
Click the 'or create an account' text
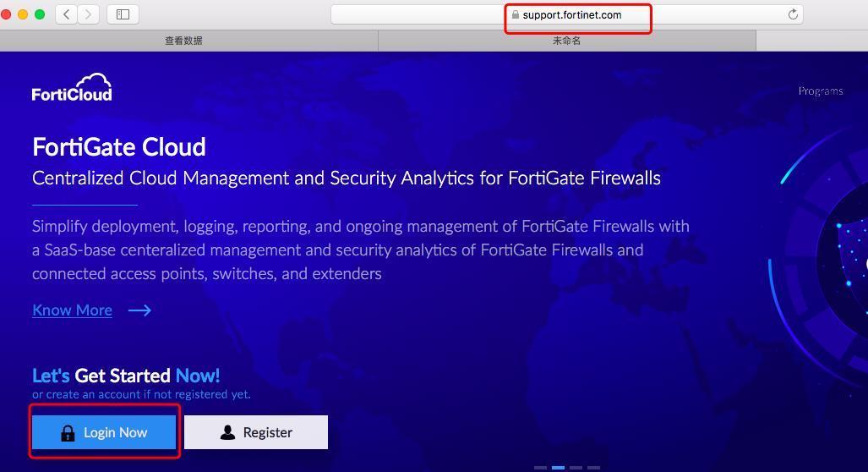point(141,394)
